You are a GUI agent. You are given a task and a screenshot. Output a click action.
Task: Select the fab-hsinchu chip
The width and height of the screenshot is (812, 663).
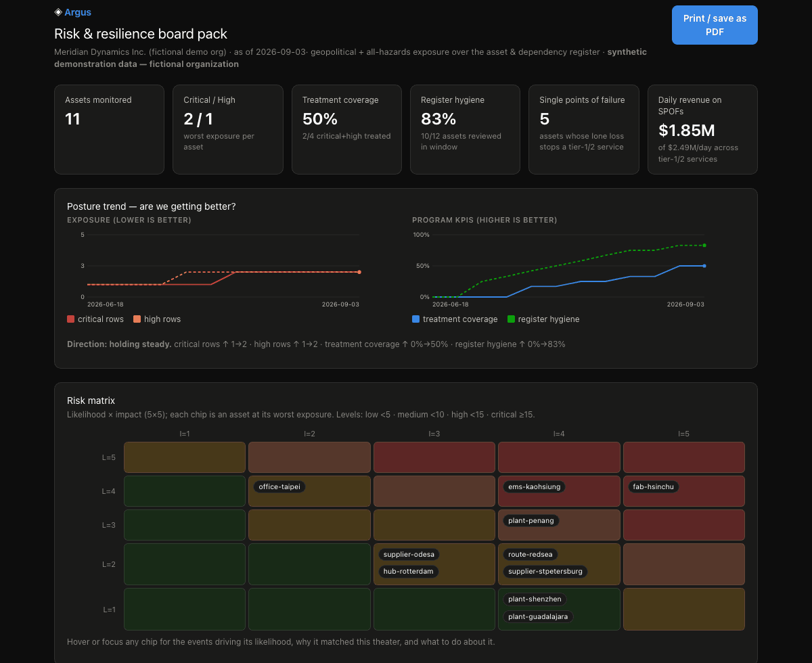click(x=653, y=486)
